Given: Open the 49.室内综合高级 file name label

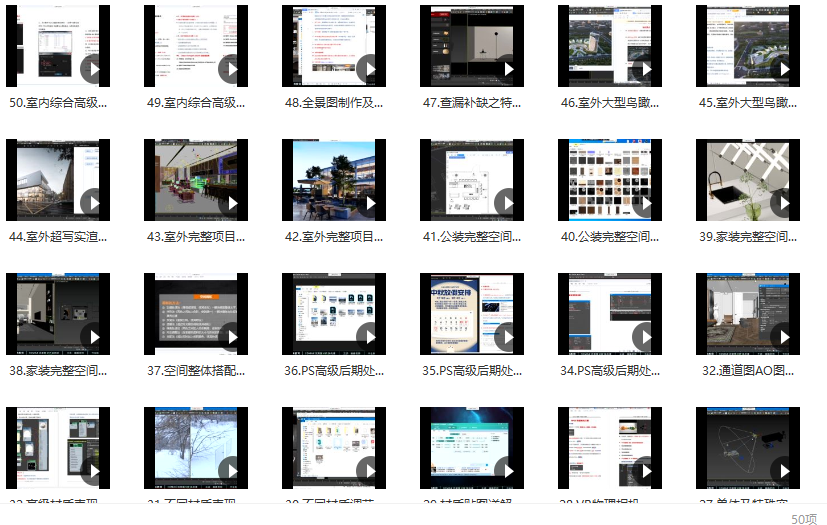Looking at the screenshot, I should click(196, 102).
